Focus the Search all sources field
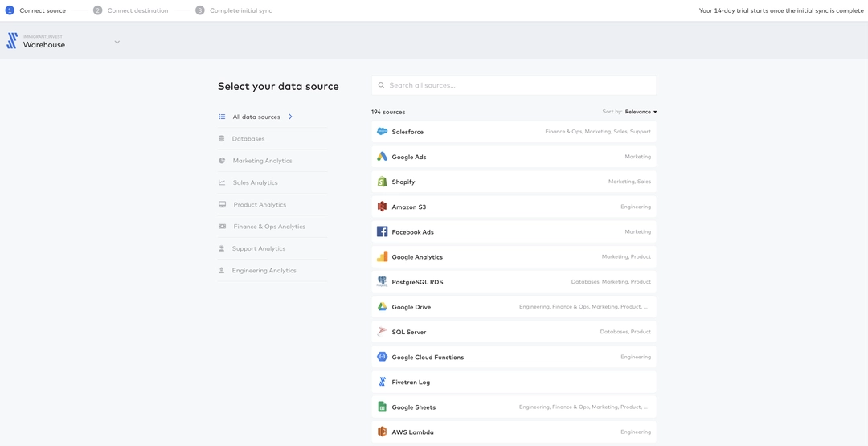Viewport: 868px width, 446px height. [x=514, y=85]
